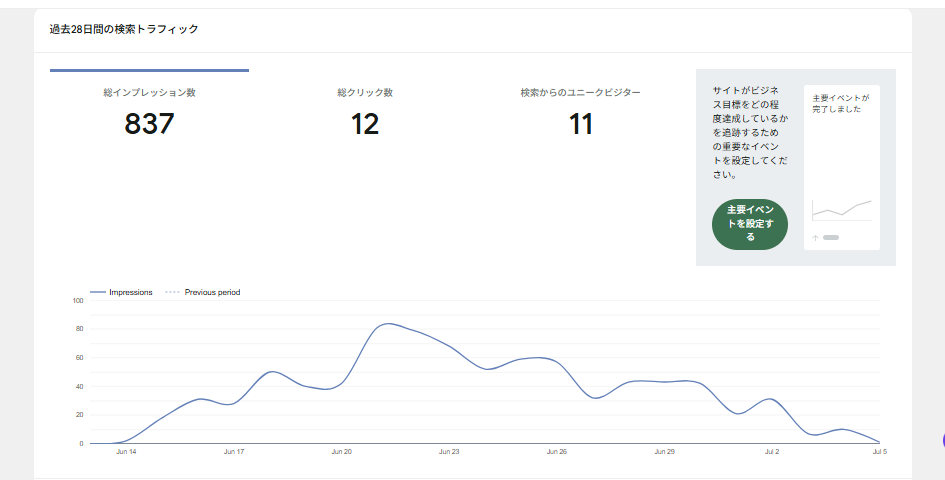Click the 12 total clicks value
This screenshot has height=480, width=945.
365,124
